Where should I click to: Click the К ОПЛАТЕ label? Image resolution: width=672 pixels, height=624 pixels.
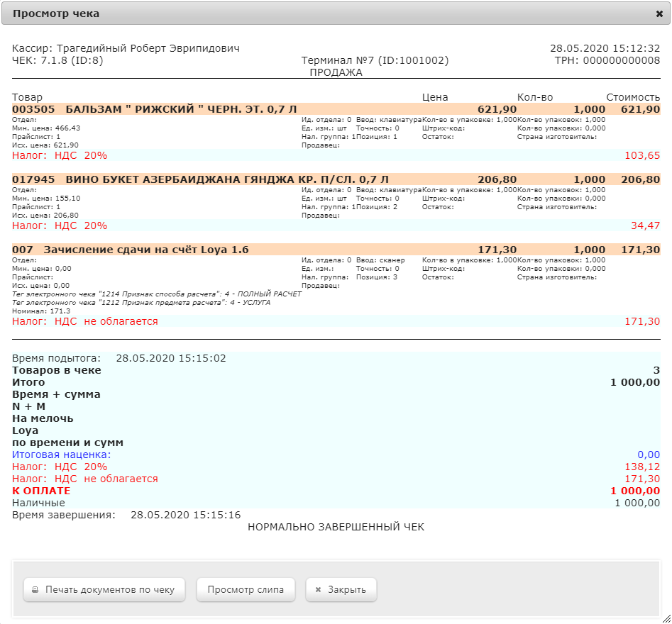click(41, 491)
